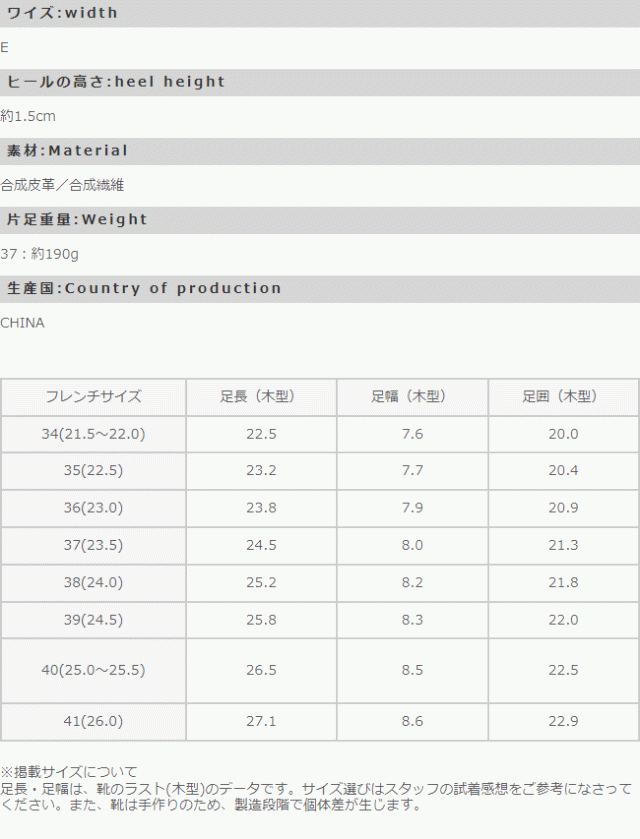Click the 片足重量:Weight section header
This screenshot has height=839, width=640.
pyautogui.click(x=77, y=220)
